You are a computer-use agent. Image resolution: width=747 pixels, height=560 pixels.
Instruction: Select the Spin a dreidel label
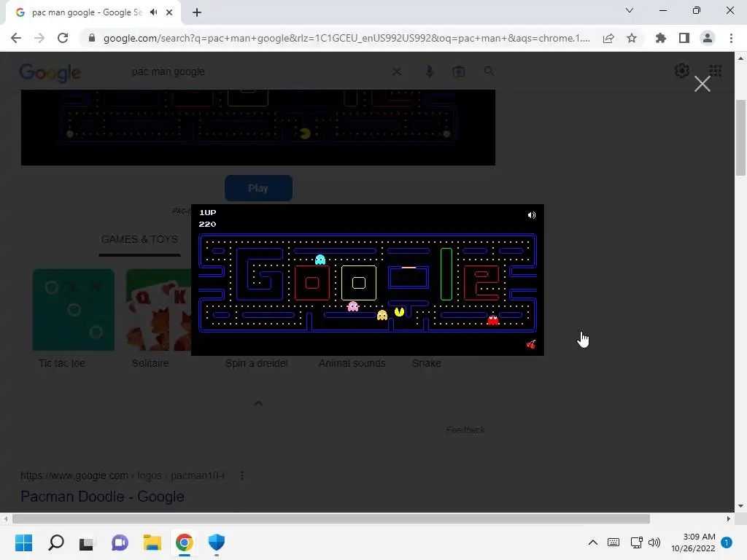click(x=256, y=363)
